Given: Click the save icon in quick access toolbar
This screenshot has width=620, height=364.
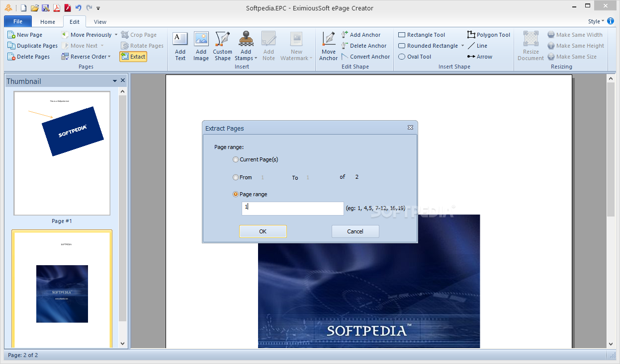Looking at the screenshot, I should [x=46, y=8].
